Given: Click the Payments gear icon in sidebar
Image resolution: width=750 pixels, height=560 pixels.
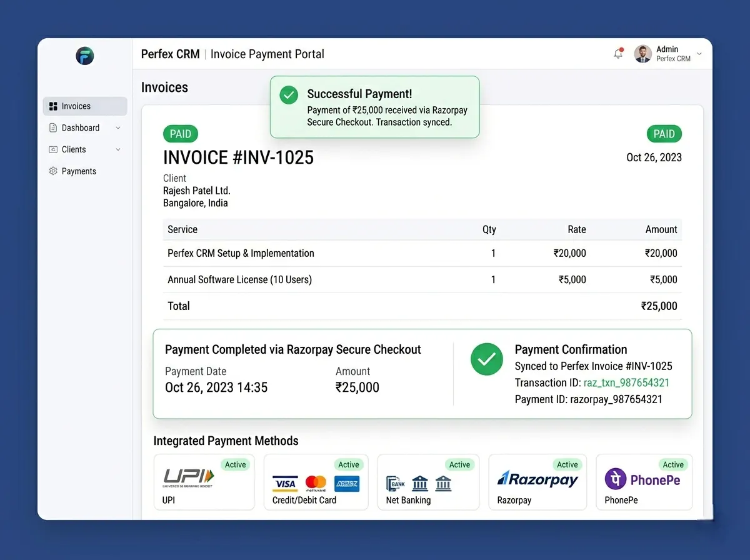Looking at the screenshot, I should click(53, 171).
